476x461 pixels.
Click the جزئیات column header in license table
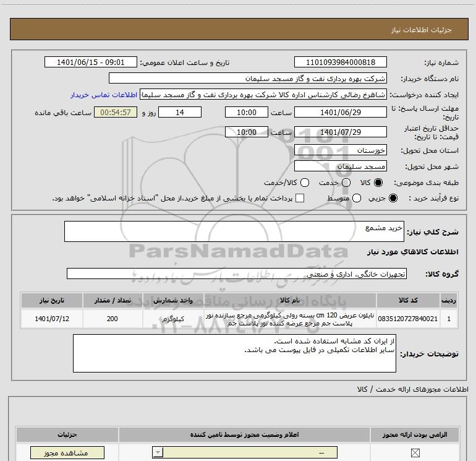click(67, 434)
